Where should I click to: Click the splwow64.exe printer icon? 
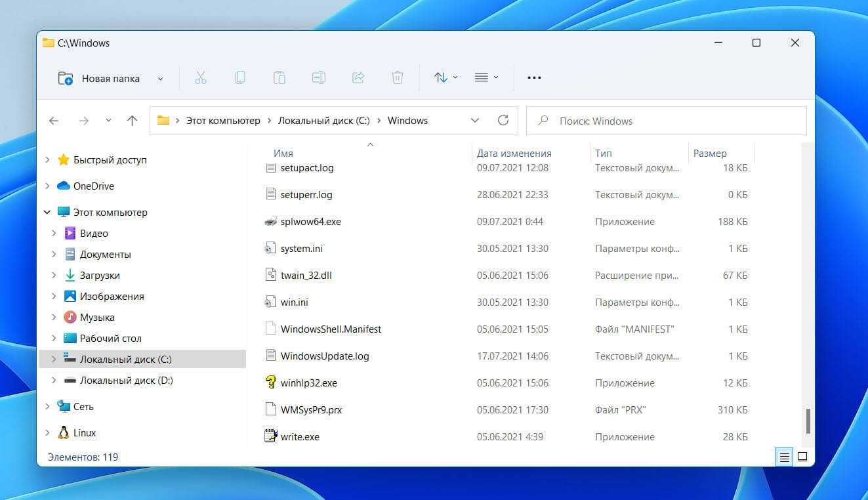click(x=271, y=221)
